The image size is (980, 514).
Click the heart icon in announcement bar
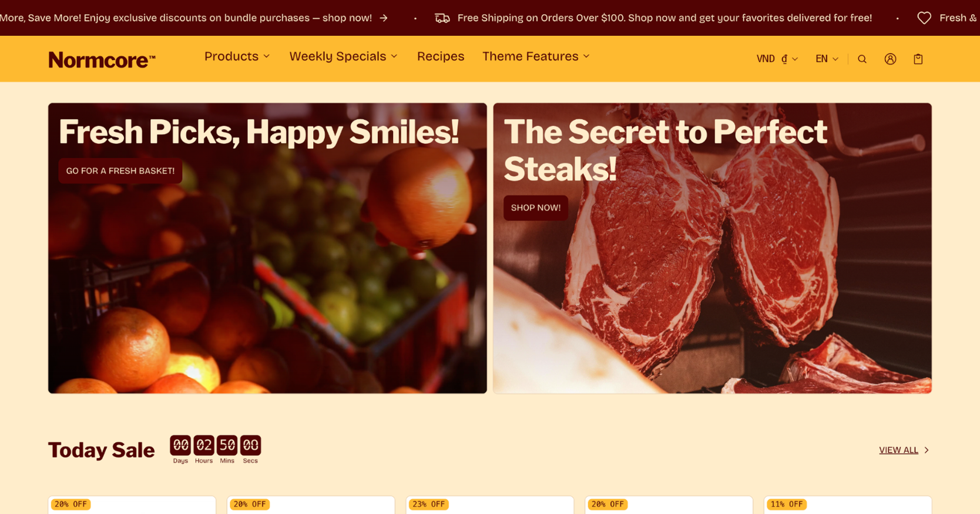tap(924, 18)
